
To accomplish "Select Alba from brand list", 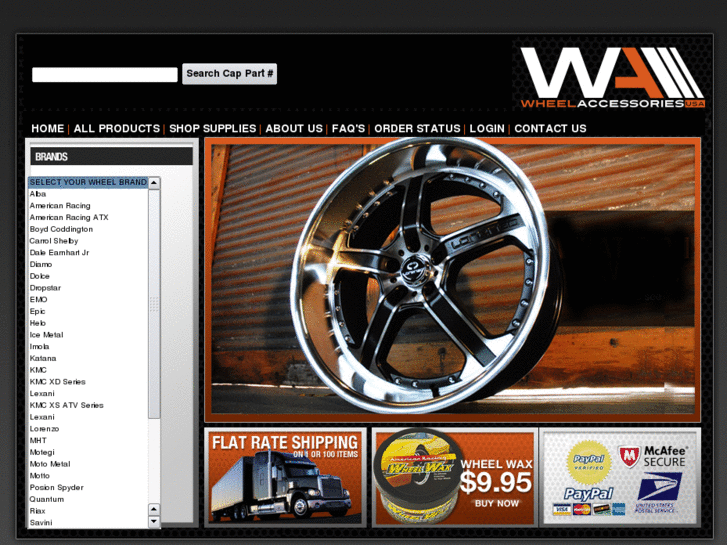I will [88, 194].
